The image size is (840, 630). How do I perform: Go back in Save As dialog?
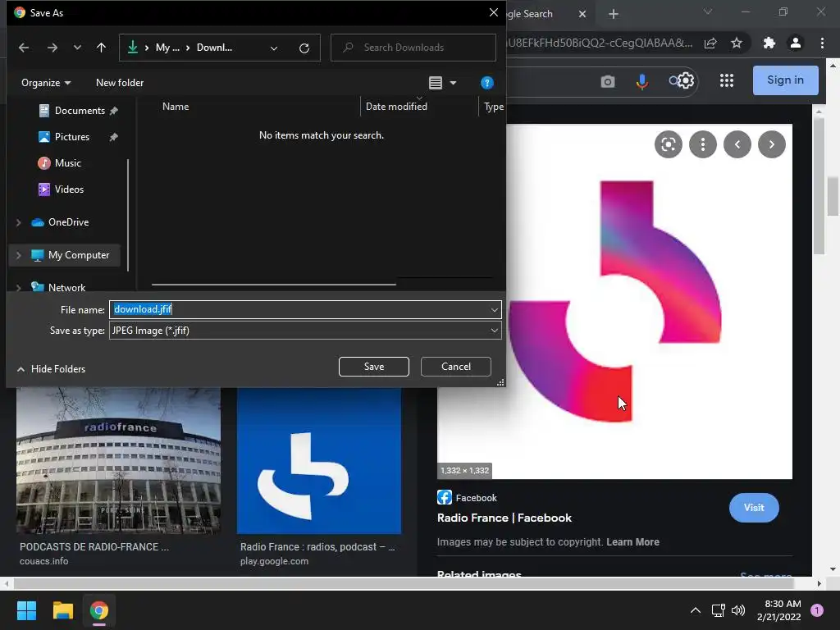coord(24,48)
